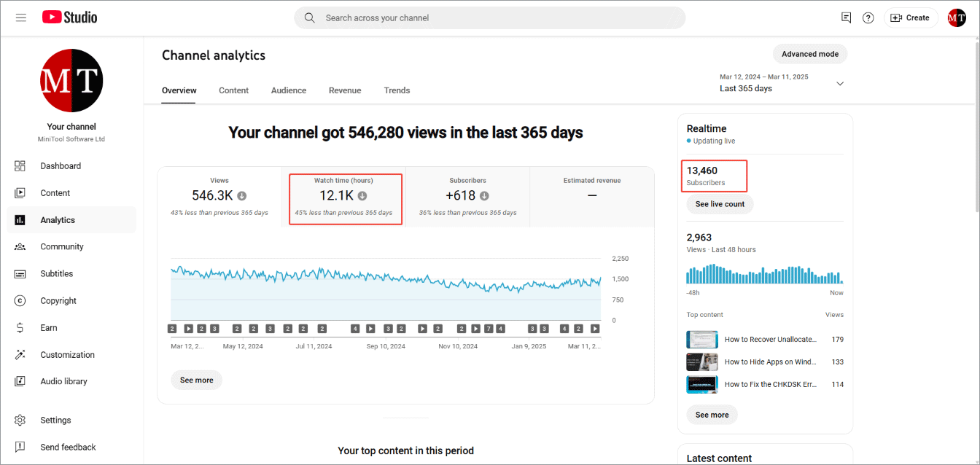Open the Help question mark menu
The width and height of the screenshot is (980, 465).
(868, 17)
